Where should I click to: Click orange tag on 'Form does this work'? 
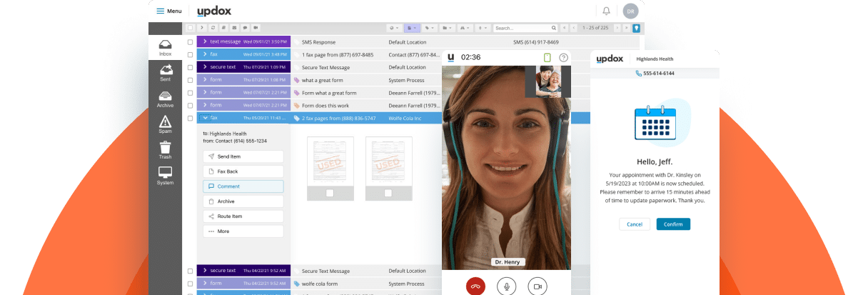click(296, 106)
